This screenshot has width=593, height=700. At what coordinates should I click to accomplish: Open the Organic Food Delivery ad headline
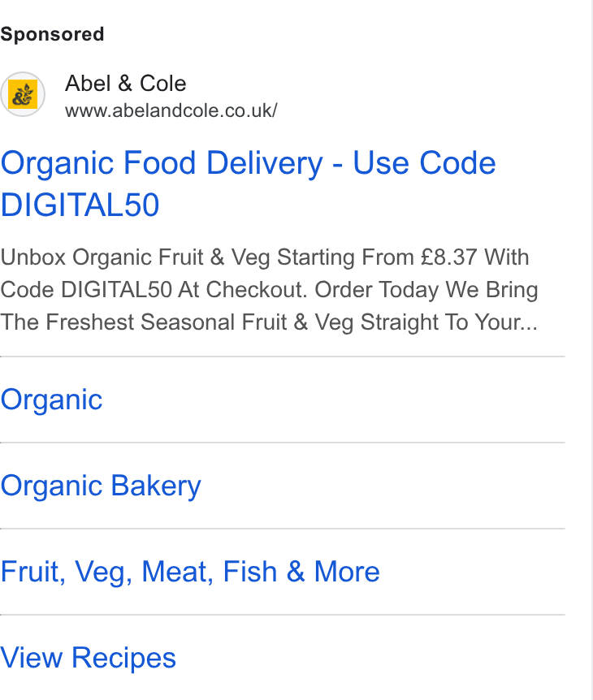[x=249, y=184]
